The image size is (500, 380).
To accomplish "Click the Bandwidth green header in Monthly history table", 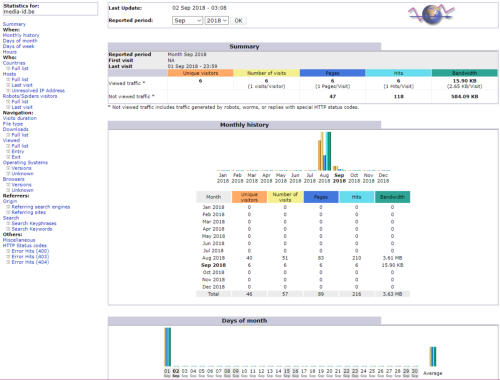I will pos(392,197).
